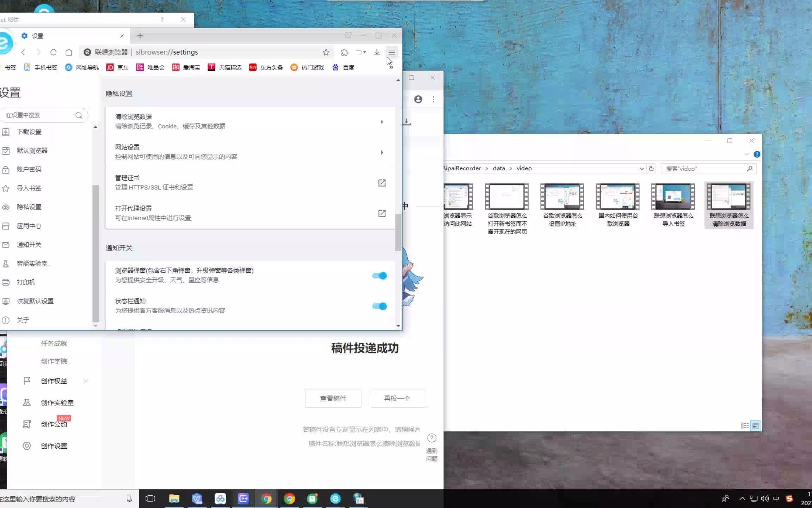
Task: Select 智能实验室 in settings sidebar
Action: click(32, 264)
